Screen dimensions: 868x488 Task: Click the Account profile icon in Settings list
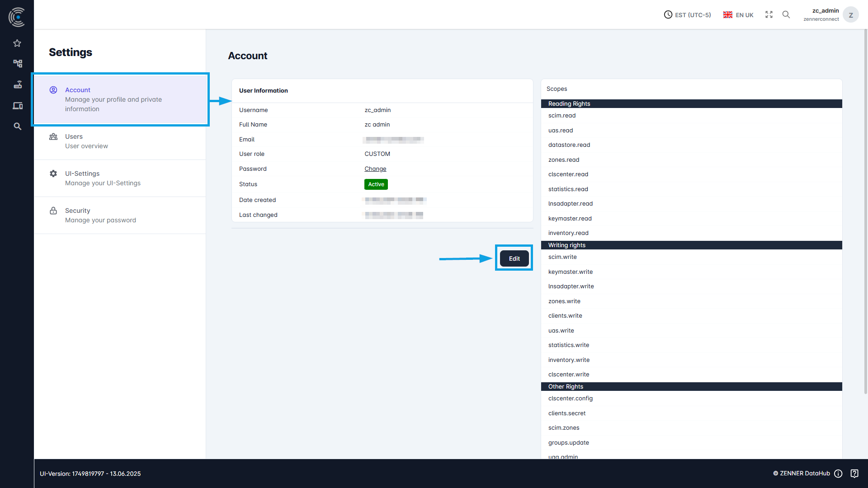tap(53, 89)
